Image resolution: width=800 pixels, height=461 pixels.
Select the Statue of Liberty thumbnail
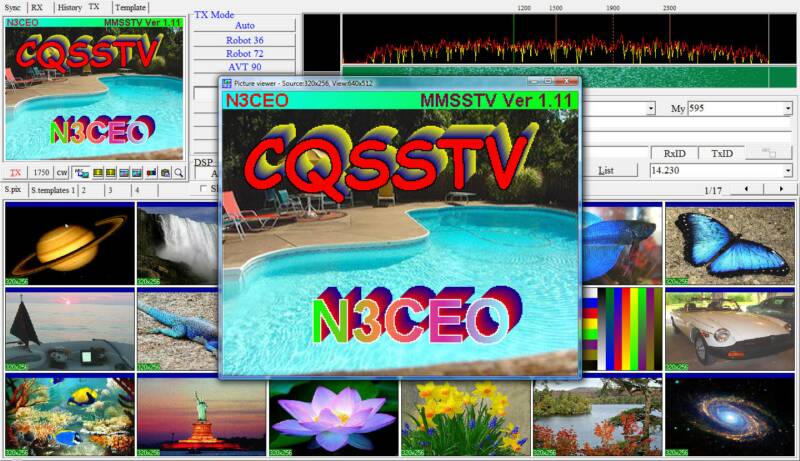point(202,415)
